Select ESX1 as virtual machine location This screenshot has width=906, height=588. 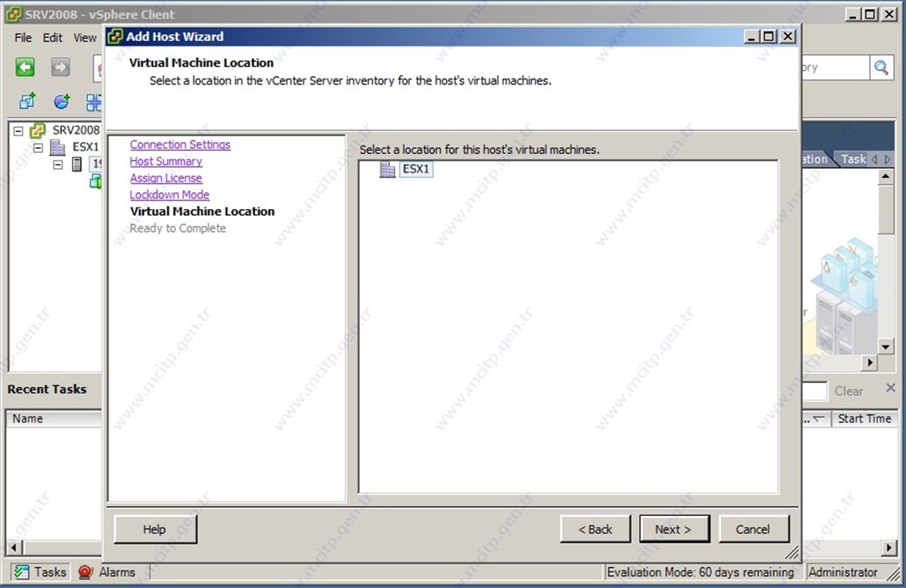416,169
